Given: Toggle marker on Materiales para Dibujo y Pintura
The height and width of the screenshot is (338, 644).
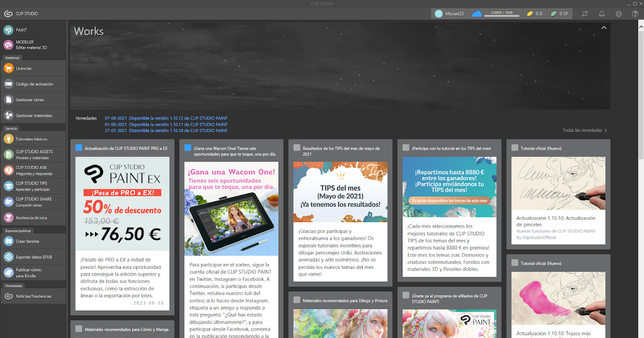Looking at the screenshot, I should tap(297, 300).
